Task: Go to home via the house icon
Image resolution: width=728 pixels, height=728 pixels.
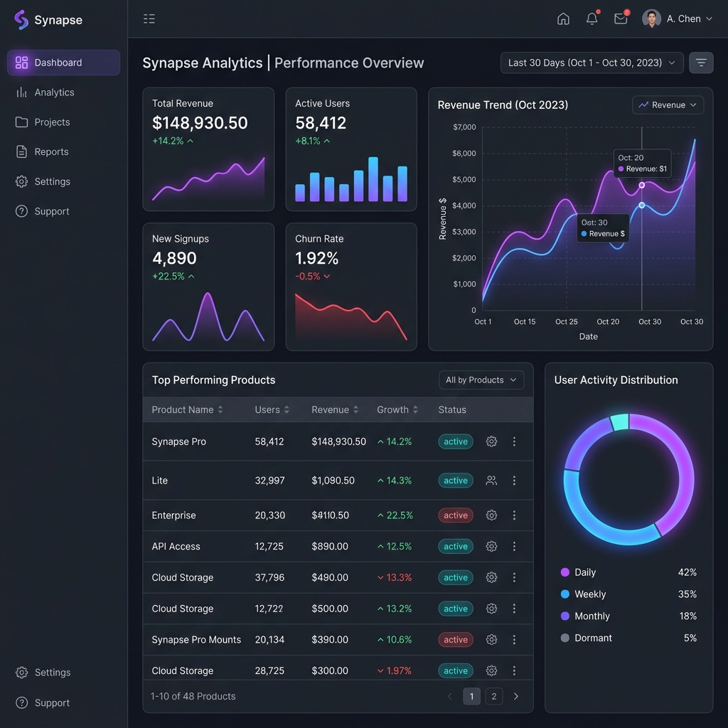Action: point(563,19)
